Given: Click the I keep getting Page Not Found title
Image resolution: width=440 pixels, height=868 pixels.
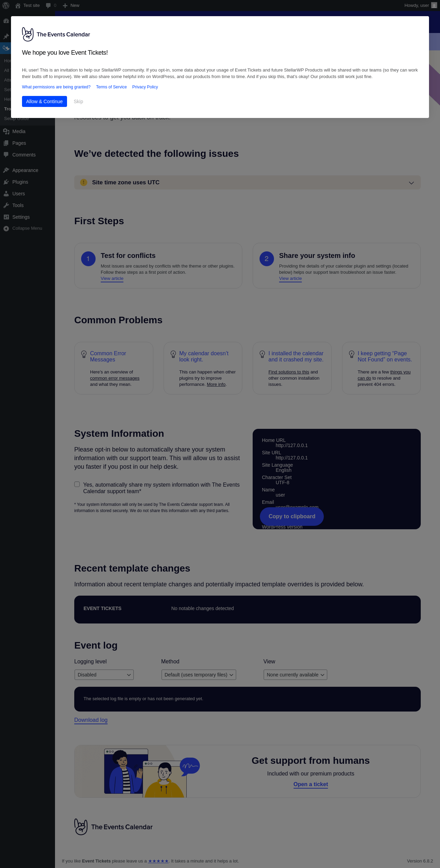Looking at the screenshot, I should pyautogui.click(x=385, y=356).
